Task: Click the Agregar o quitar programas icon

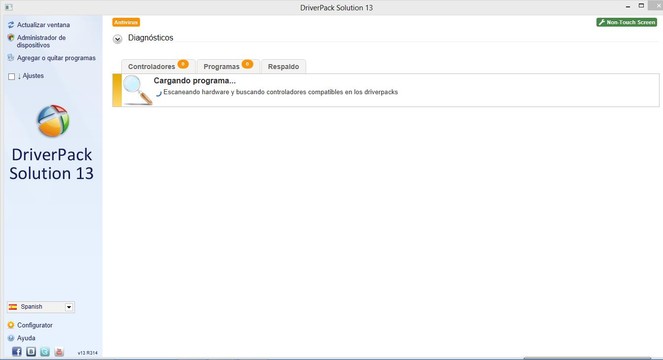Action: [x=11, y=58]
